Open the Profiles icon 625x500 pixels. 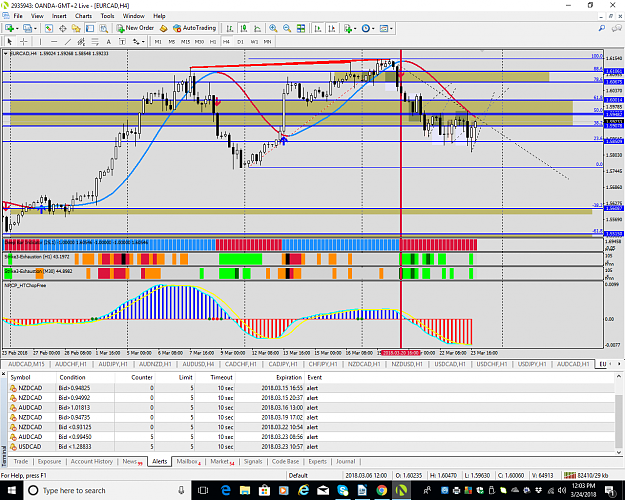(x=28, y=28)
